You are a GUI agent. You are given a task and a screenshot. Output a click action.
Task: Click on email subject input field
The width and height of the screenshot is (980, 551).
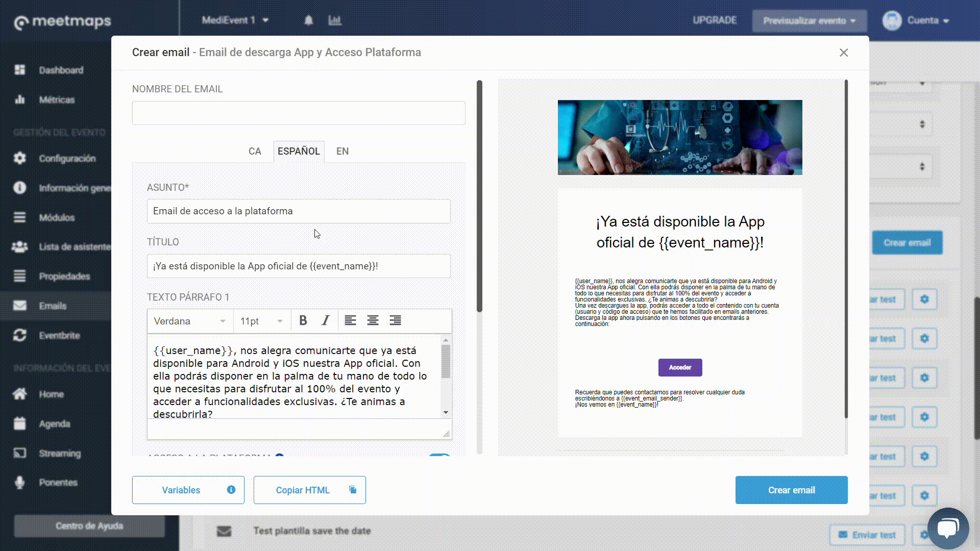298,211
